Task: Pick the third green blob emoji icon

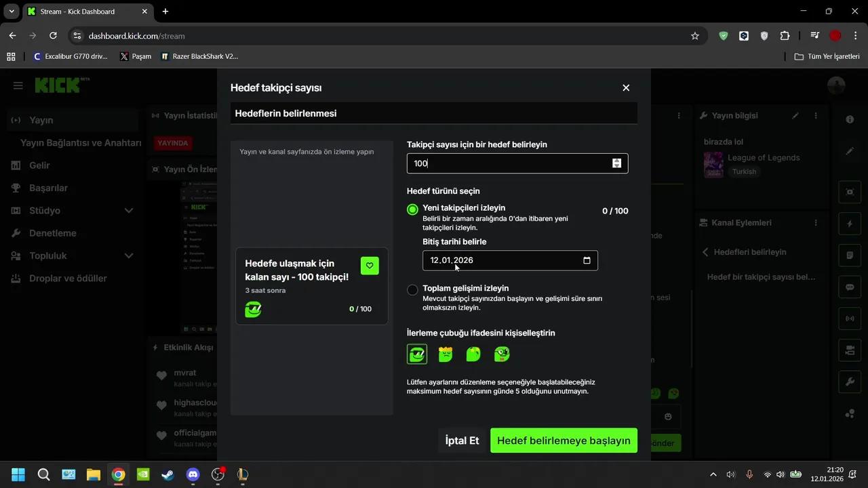Action: point(473,354)
